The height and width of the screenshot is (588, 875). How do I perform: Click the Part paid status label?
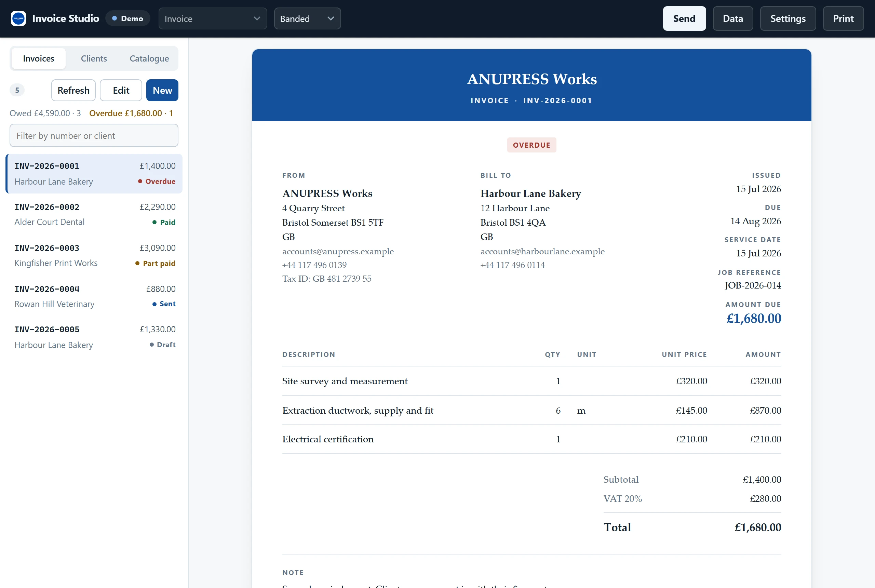(x=155, y=264)
